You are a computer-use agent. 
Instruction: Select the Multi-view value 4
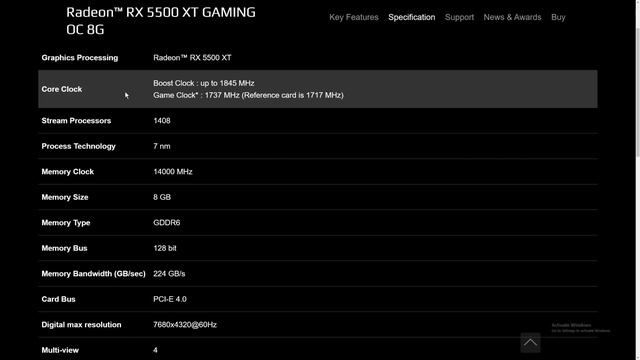pos(155,350)
